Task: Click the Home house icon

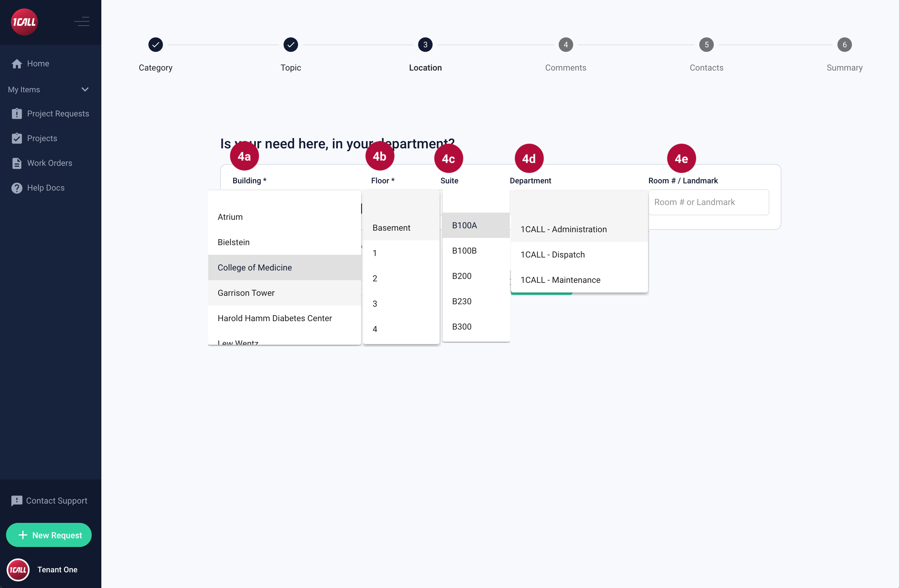Action: tap(17, 63)
